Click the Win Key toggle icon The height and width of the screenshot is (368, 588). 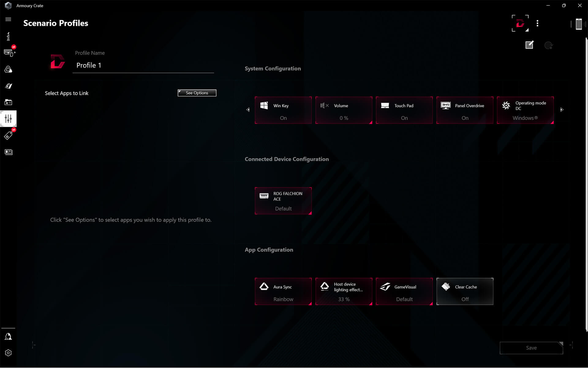click(264, 105)
